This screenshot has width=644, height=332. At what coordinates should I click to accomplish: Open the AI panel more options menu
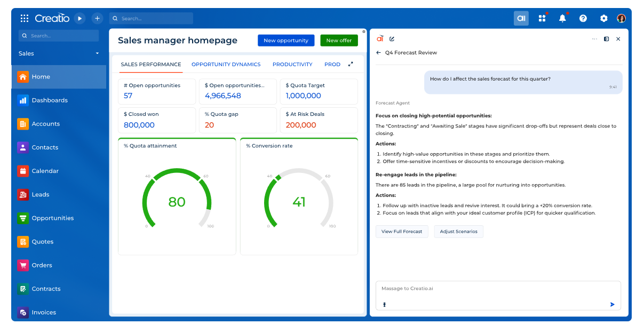click(x=594, y=38)
